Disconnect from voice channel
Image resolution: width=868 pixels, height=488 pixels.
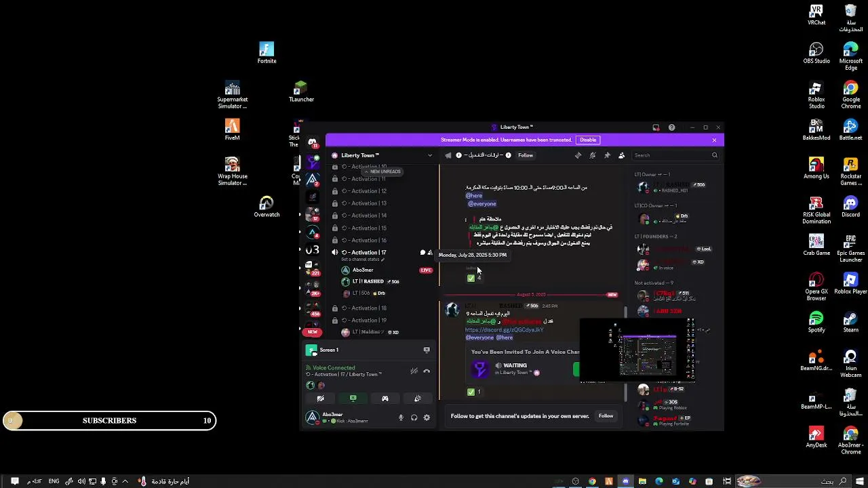point(427,371)
